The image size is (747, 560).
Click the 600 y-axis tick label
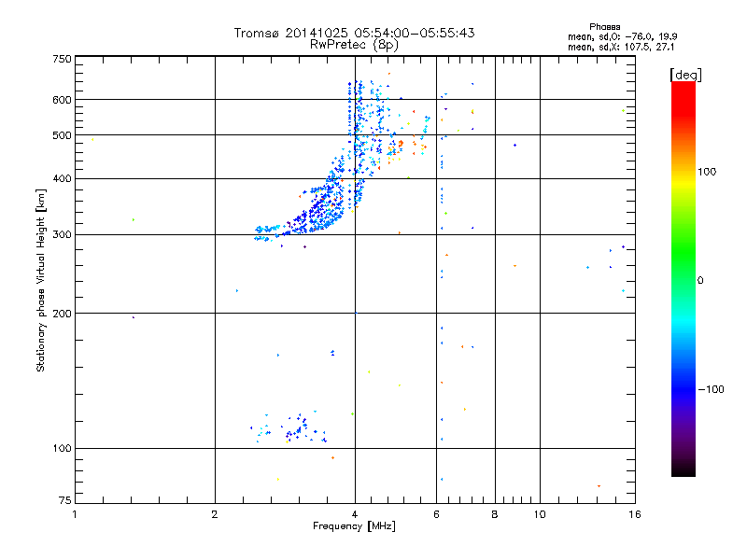coord(62,100)
